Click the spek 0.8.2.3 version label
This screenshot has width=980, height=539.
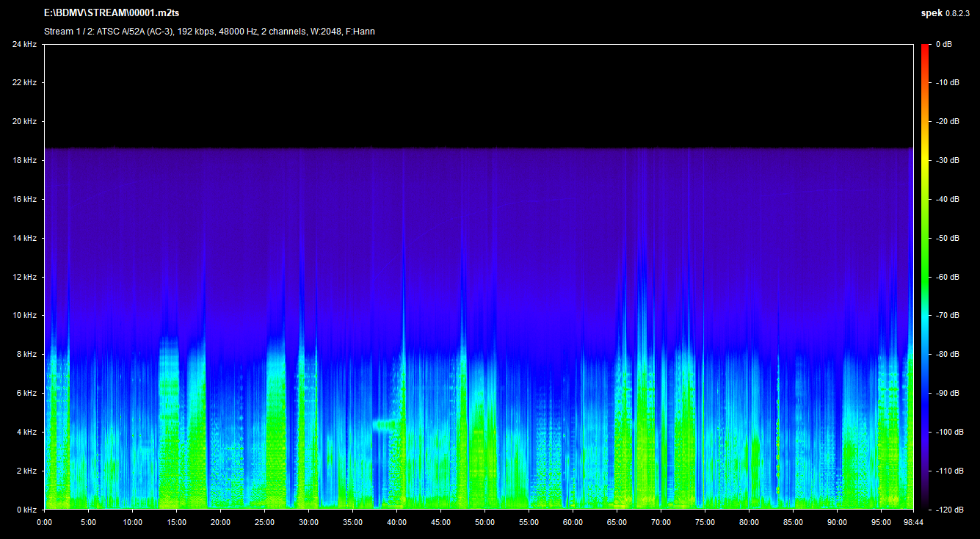click(945, 13)
